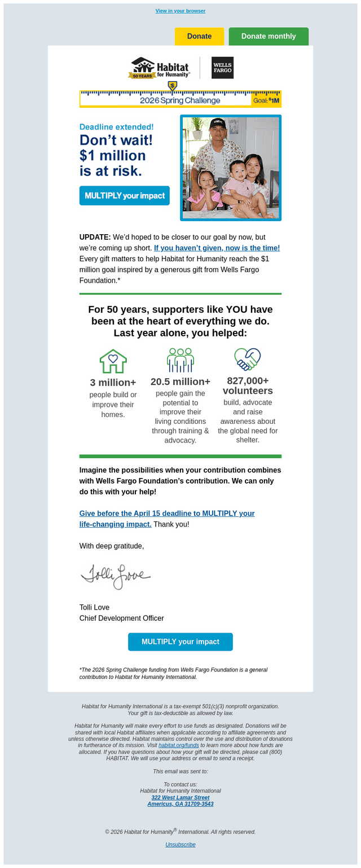This screenshot has height=868, width=361.
Task: Click the family photo thumbnail
Action: pyautogui.click(x=231, y=168)
